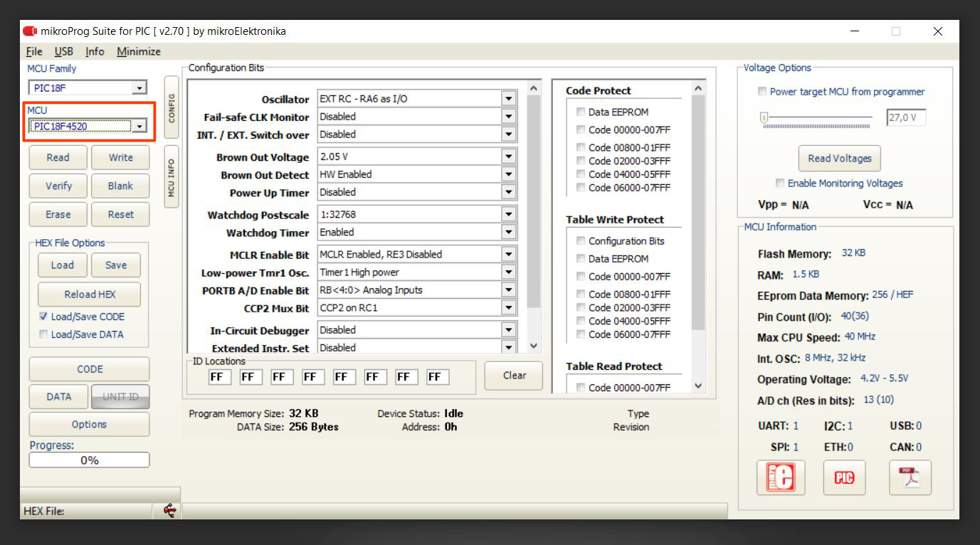Click the first FF ID location field
The width and height of the screenshot is (980, 545).
click(x=220, y=377)
